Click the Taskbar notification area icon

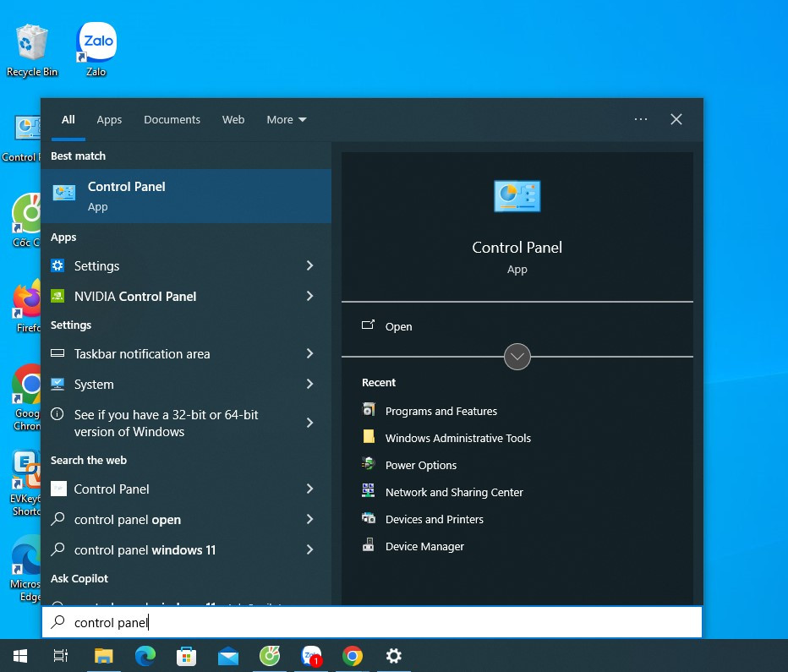point(57,353)
